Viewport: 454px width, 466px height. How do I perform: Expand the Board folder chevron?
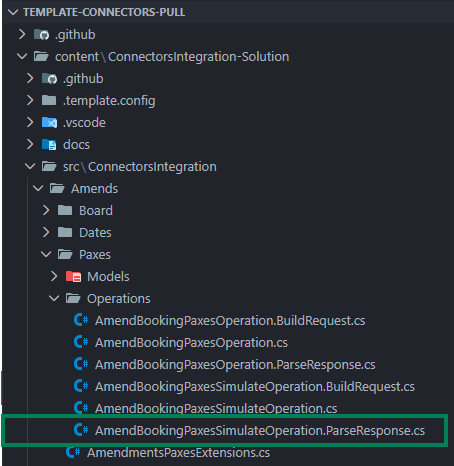46,210
